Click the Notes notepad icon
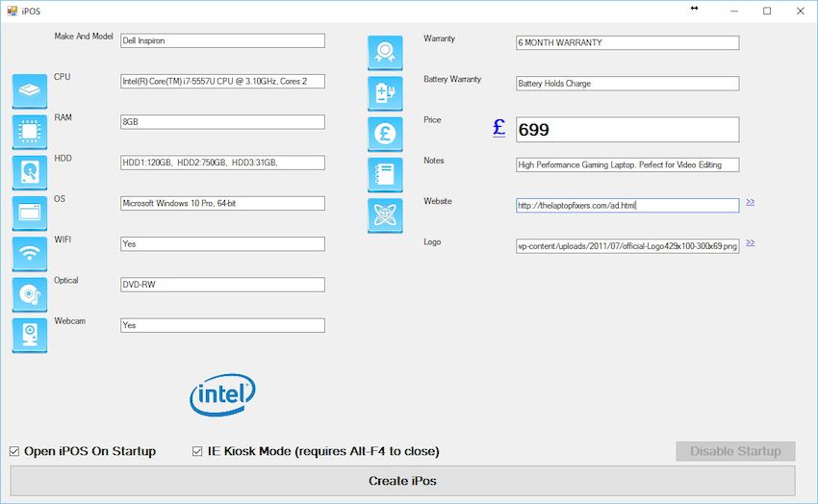Image resolution: width=818 pixels, height=504 pixels. pos(385,175)
